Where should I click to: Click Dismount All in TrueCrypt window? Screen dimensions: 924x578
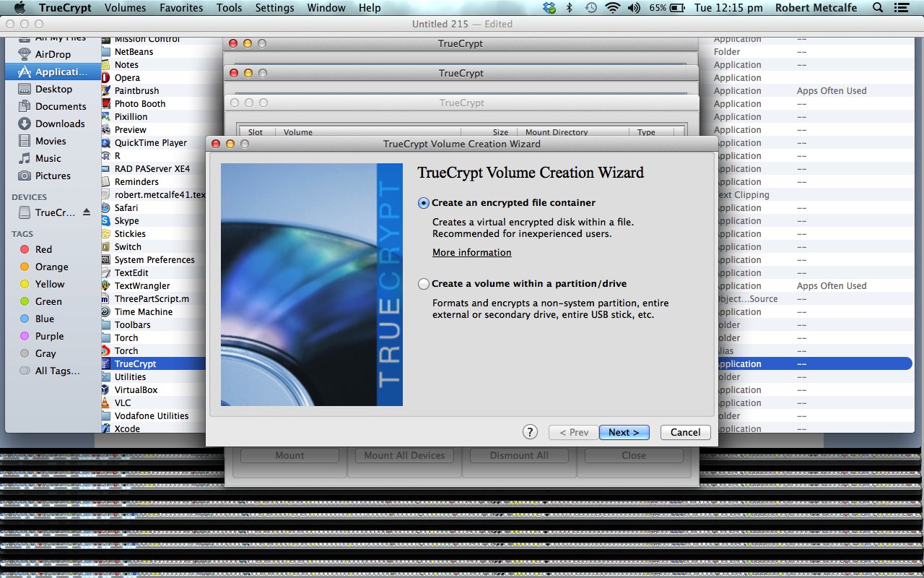(x=519, y=455)
